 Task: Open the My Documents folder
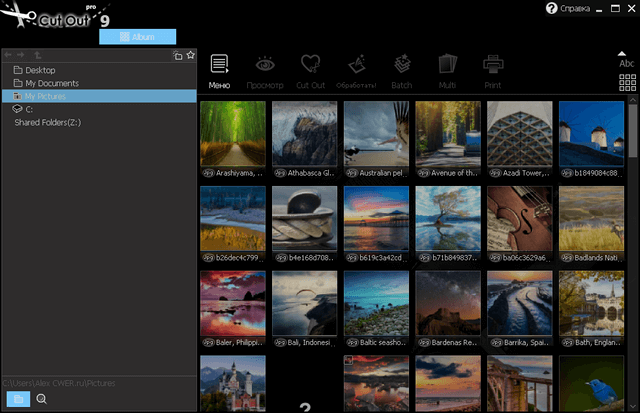click(52, 83)
